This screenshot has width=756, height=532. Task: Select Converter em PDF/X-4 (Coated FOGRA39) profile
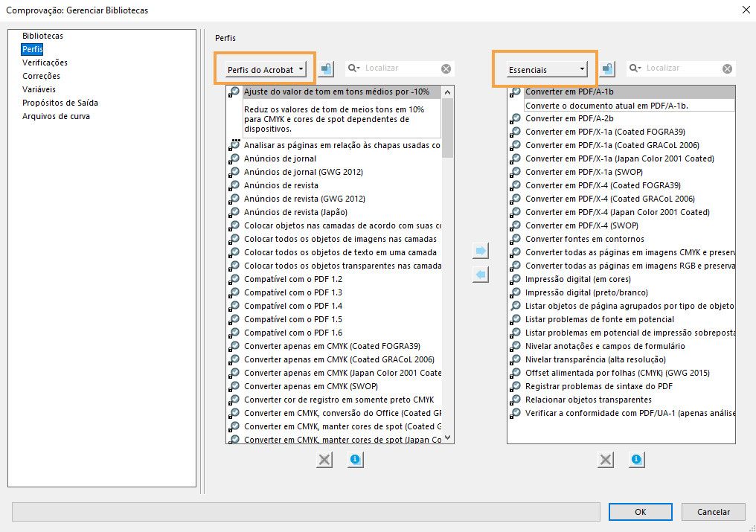pos(603,186)
